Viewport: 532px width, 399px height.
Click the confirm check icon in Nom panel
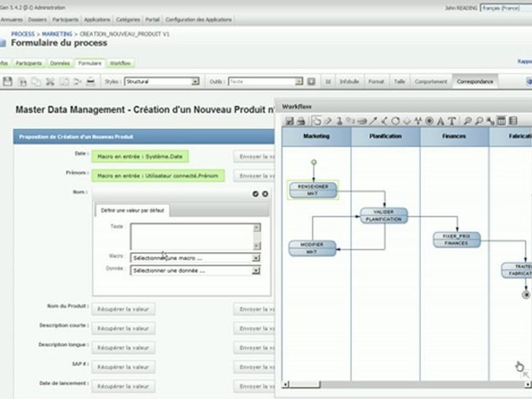pyautogui.click(x=255, y=194)
